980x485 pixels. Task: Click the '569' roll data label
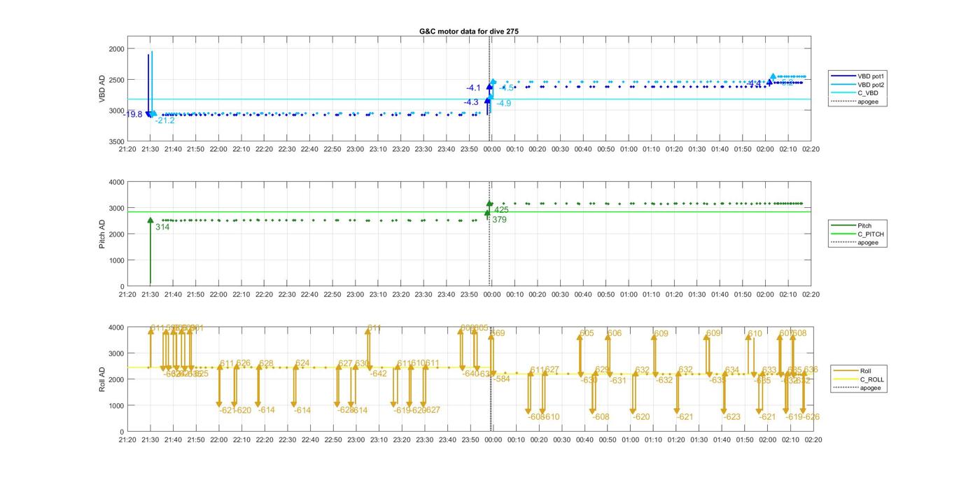coord(497,333)
